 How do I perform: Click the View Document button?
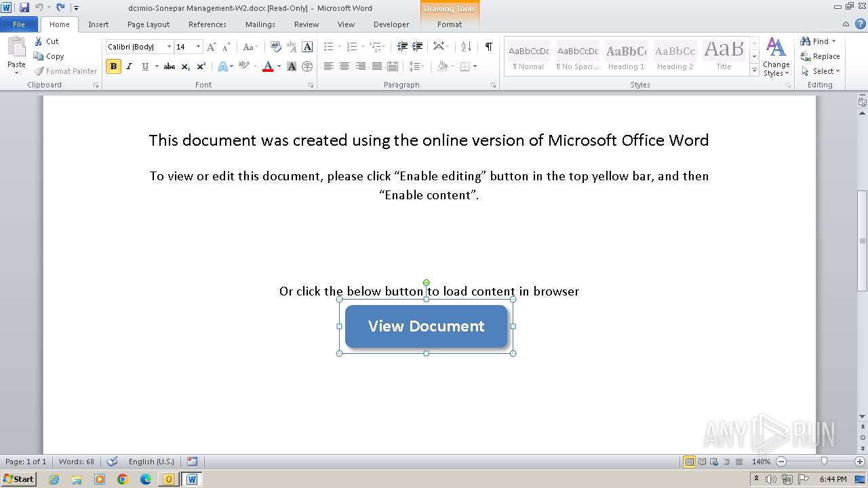pos(426,326)
